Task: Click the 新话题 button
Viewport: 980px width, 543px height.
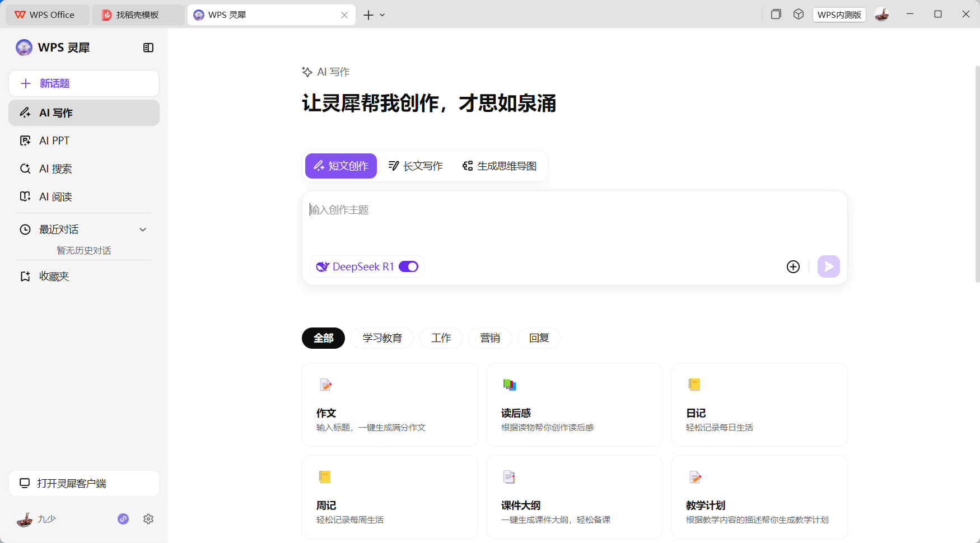Action: (x=84, y=83)
